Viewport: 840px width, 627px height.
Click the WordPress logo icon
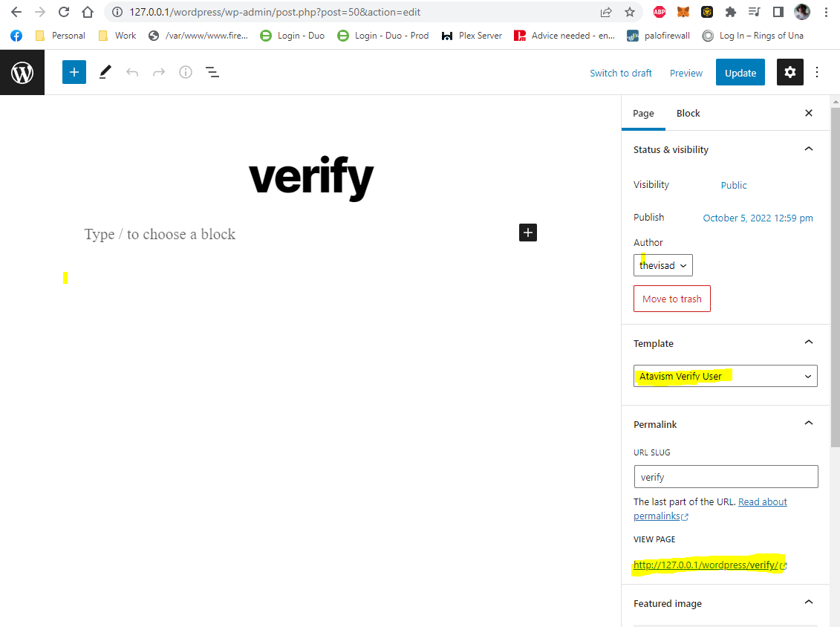coord(22,73)
